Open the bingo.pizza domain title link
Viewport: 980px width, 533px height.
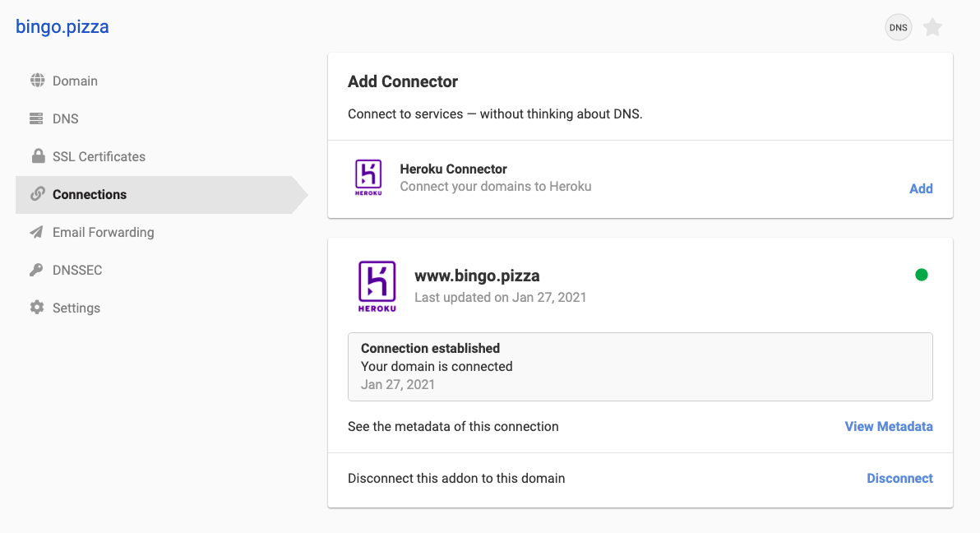tap(60, 26)
